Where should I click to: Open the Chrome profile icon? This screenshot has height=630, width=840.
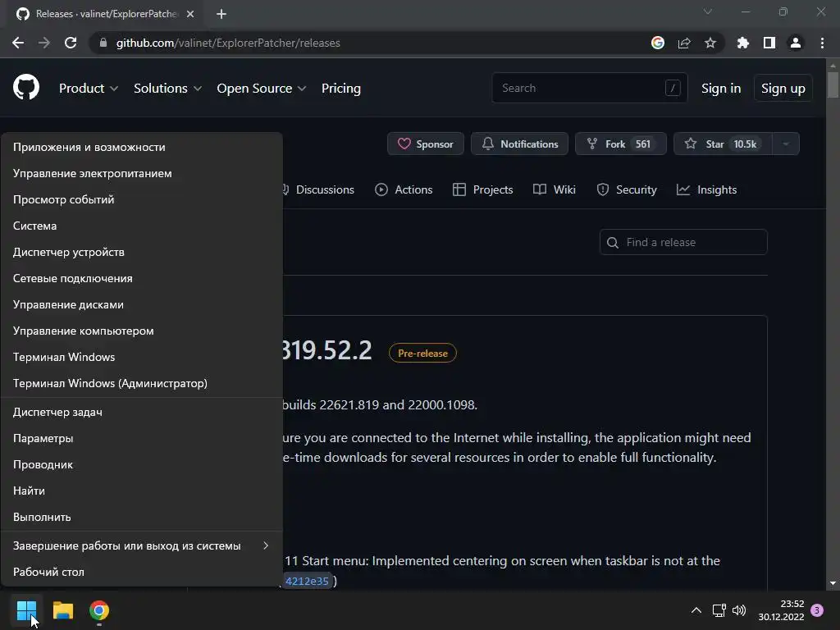point(796,43)
